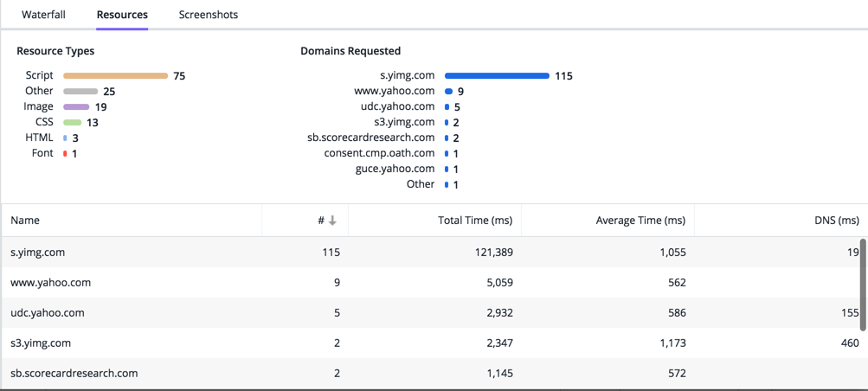Viewport: 868px width, 391px height.
Task: Click the red Font resource dot
Action: click(x=65, y=153)
